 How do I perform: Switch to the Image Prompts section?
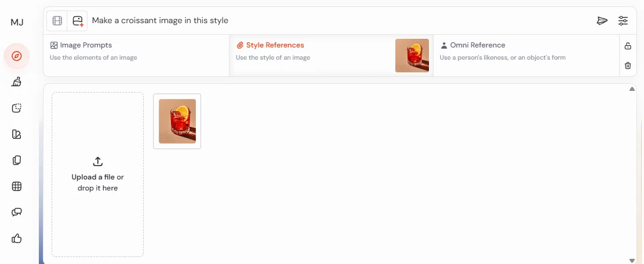pos(136,56)
